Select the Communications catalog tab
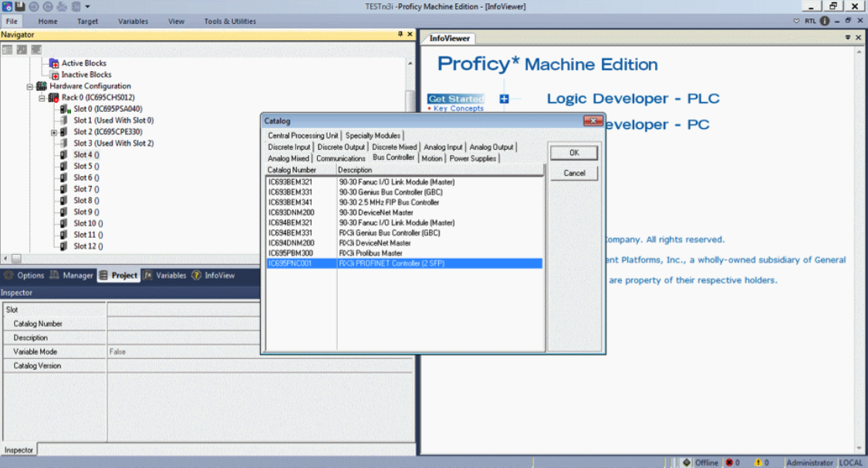The height and width of the screenshot is (468, 868). click(341, 158)
